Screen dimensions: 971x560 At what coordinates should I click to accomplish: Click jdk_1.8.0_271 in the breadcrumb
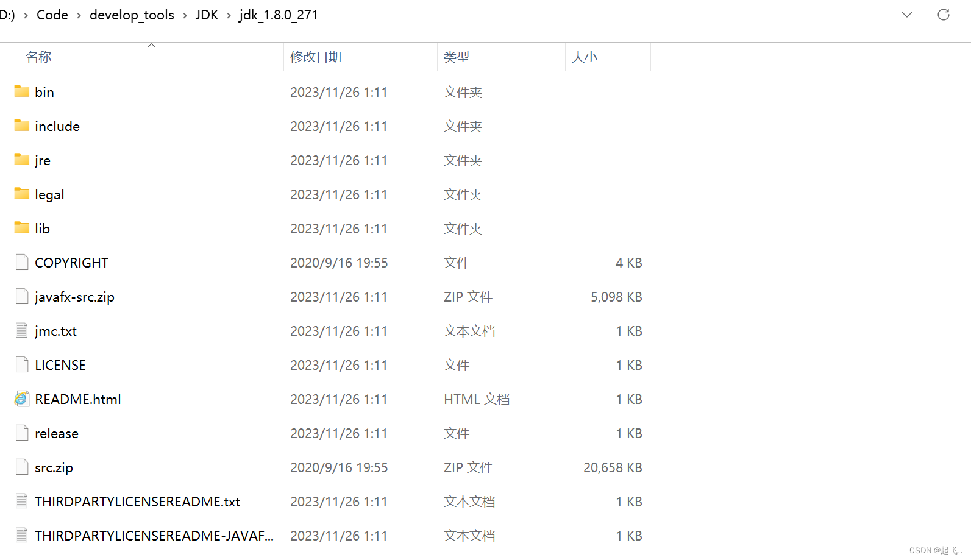coord(279,15)
